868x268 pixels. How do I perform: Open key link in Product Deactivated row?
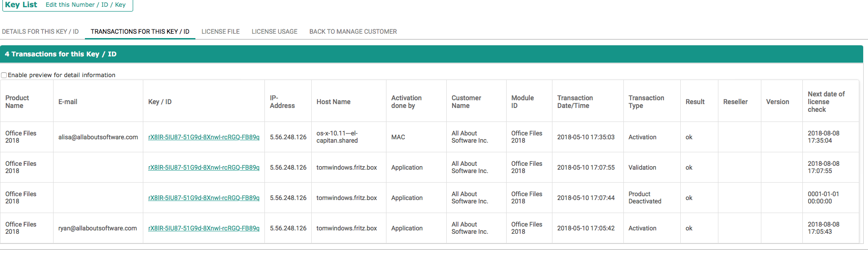click(x=204, y=198)
